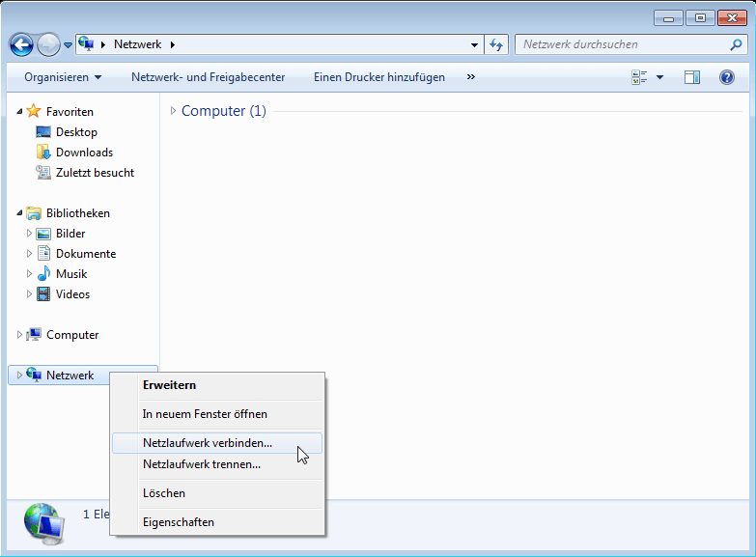This screenshot has width=756, height=557.
Task: Click the 'Zuletzt besucht' icon
Action: [43, 172]
